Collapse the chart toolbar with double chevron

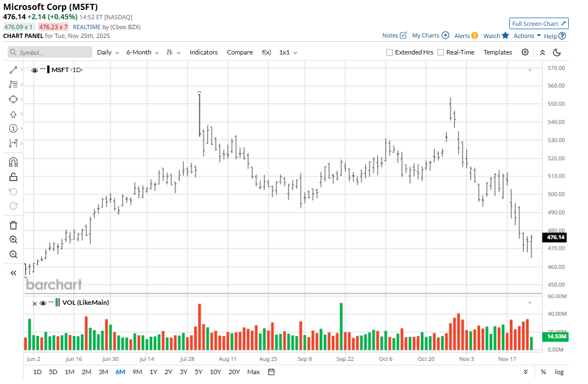point(542,53)
